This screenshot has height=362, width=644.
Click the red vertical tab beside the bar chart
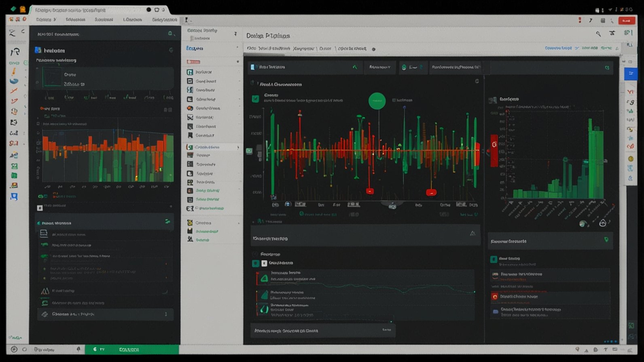pos(494,150)
